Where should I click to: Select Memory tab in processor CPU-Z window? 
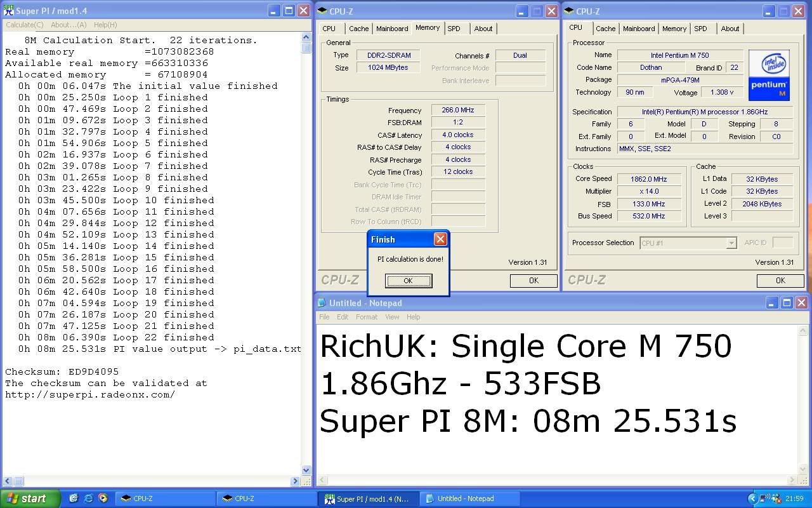click(674, 29)
